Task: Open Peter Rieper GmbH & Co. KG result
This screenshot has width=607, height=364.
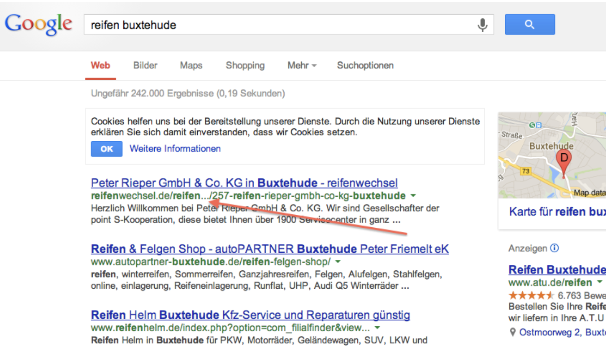Action: tap(244, 183)
